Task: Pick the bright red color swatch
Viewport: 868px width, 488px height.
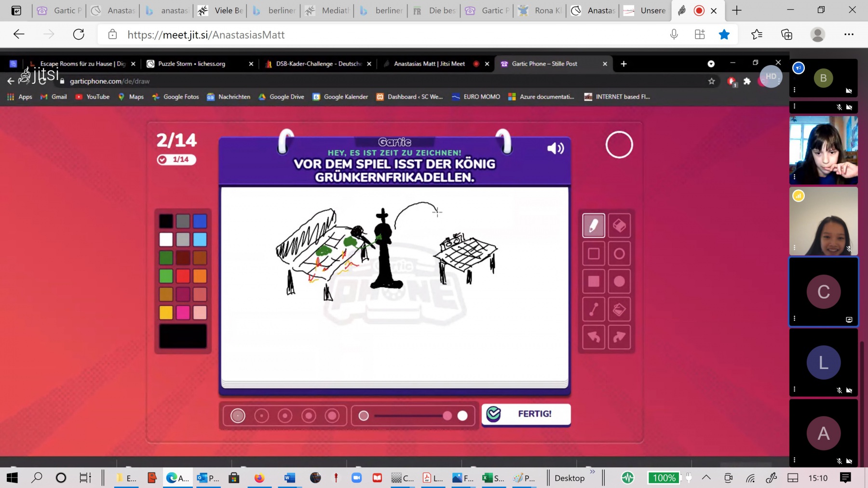Action: click(183, 276)
